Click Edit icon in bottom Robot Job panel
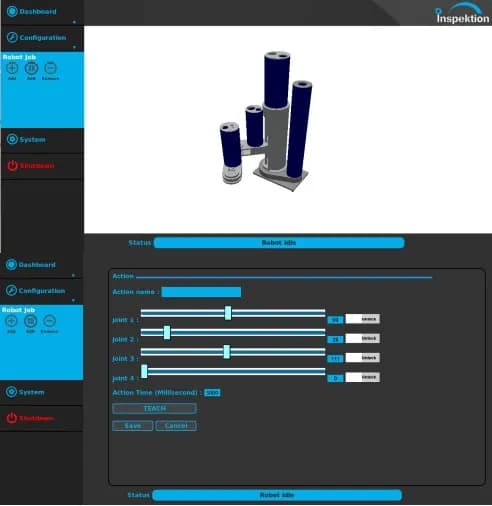Viewport: 492px width, 506px height. pos(30,321)
